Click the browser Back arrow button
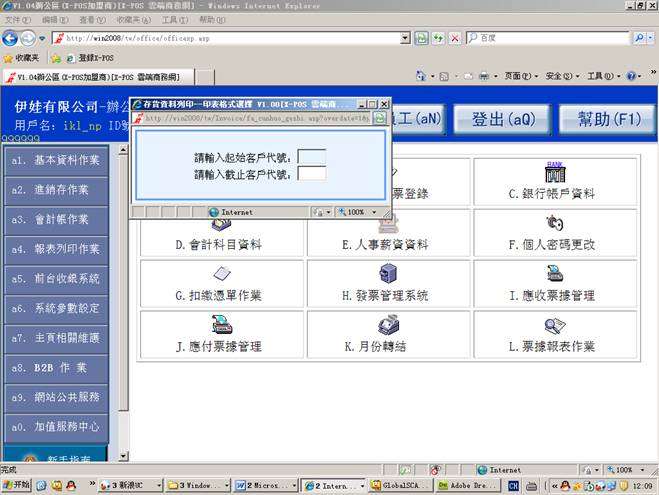 [12, 38]
